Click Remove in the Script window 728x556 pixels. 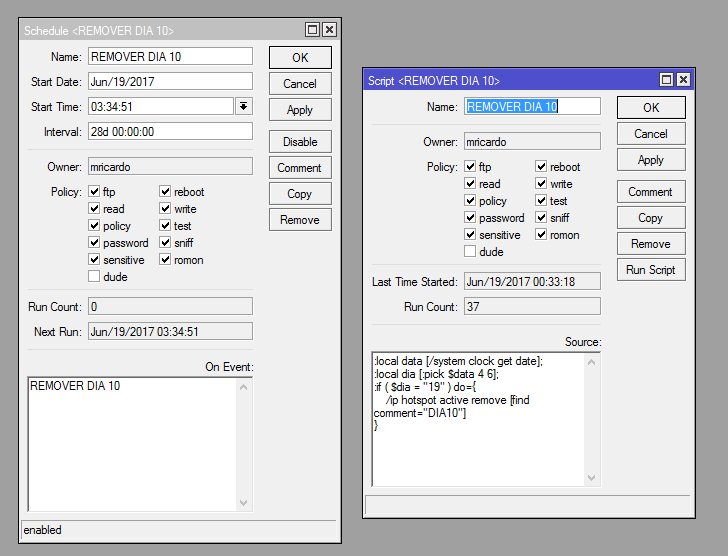click(x=651, y=244)
